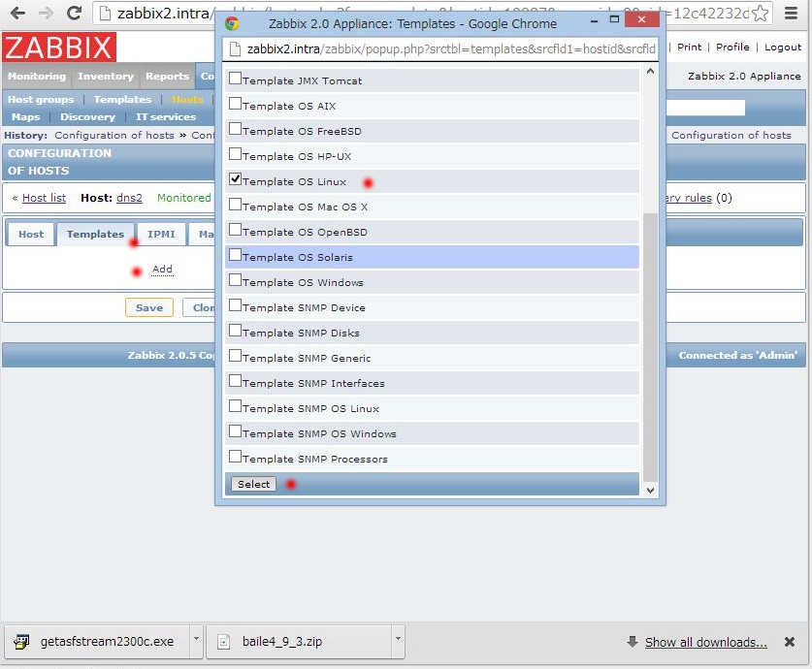
Task: Uncheck Template OS Linux
Action: tap(235, 179)
